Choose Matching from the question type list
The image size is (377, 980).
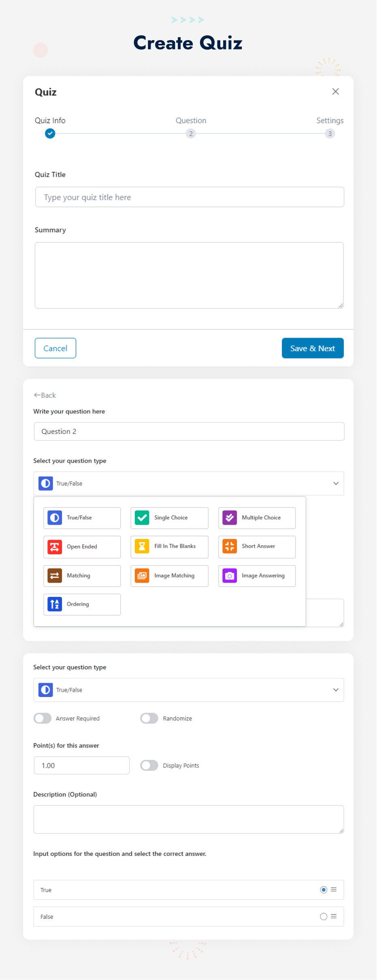tap(82, 576)
